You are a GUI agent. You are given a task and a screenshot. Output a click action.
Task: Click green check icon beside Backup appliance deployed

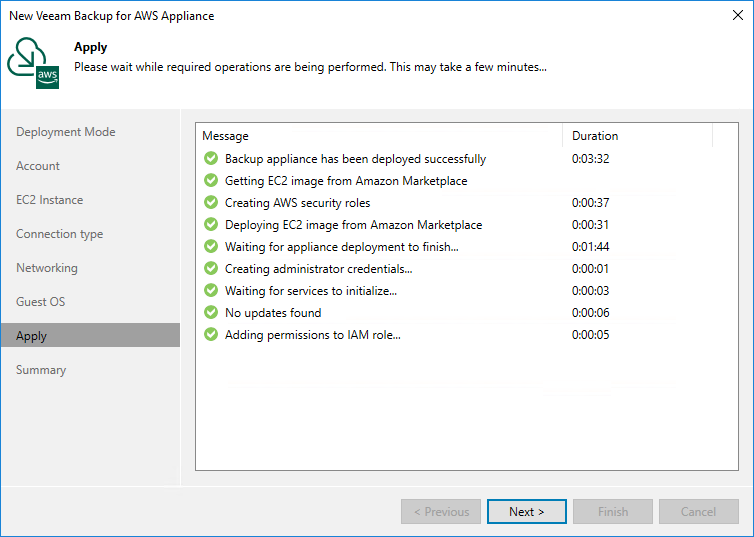[x=211, y=158]
